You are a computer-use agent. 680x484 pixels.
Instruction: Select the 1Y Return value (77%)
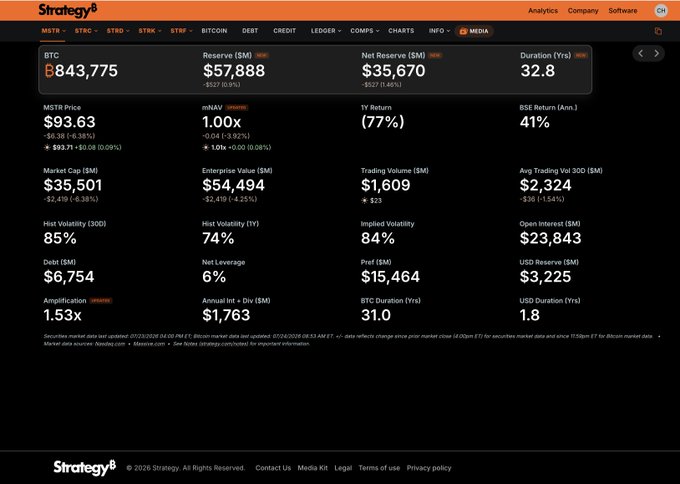pyautogui.click(x=382, y=122)
